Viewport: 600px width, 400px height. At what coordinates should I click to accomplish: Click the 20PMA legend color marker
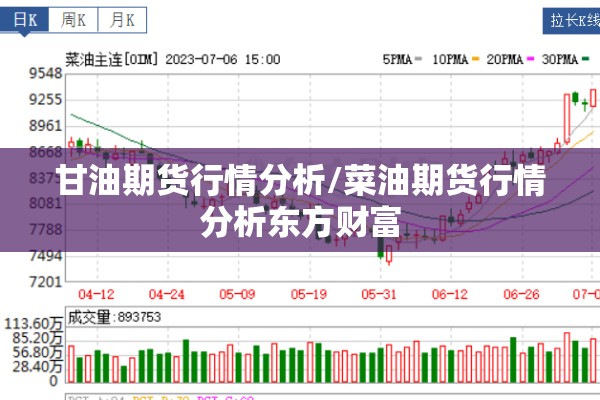tap(530, 59)
